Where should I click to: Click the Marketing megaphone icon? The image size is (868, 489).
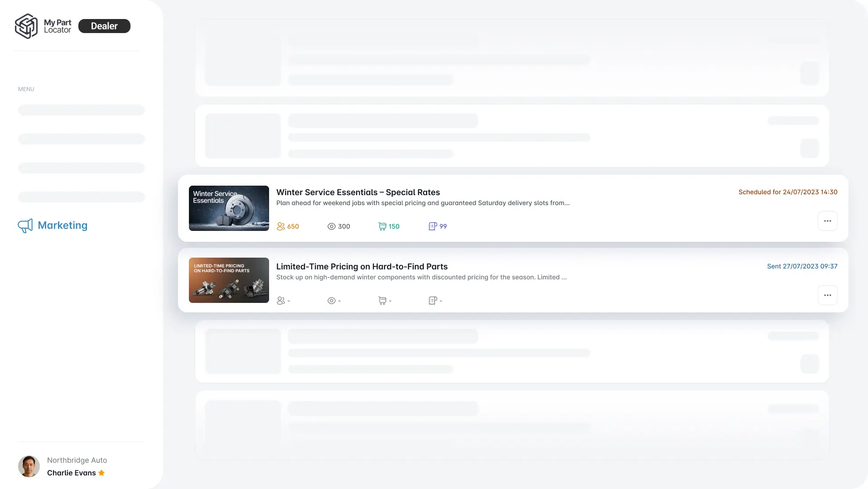(25, 225)
